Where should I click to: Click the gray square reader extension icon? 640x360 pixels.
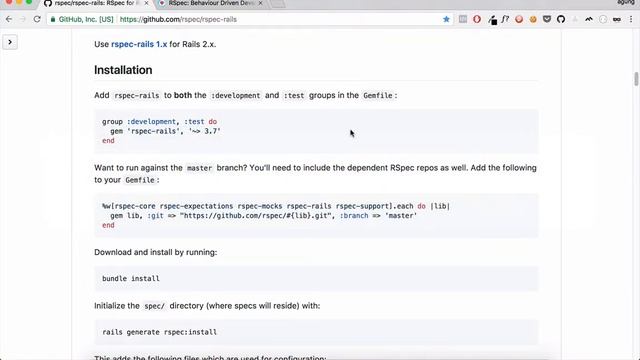pos(463,19)
